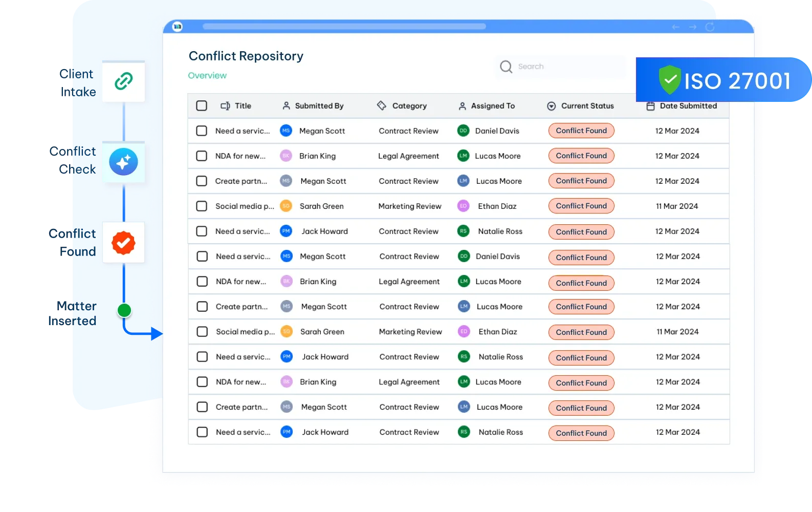This screenshot has width=812, height=512.
Task: Click Daniel Davis in the topmost row
Action: 497,131
